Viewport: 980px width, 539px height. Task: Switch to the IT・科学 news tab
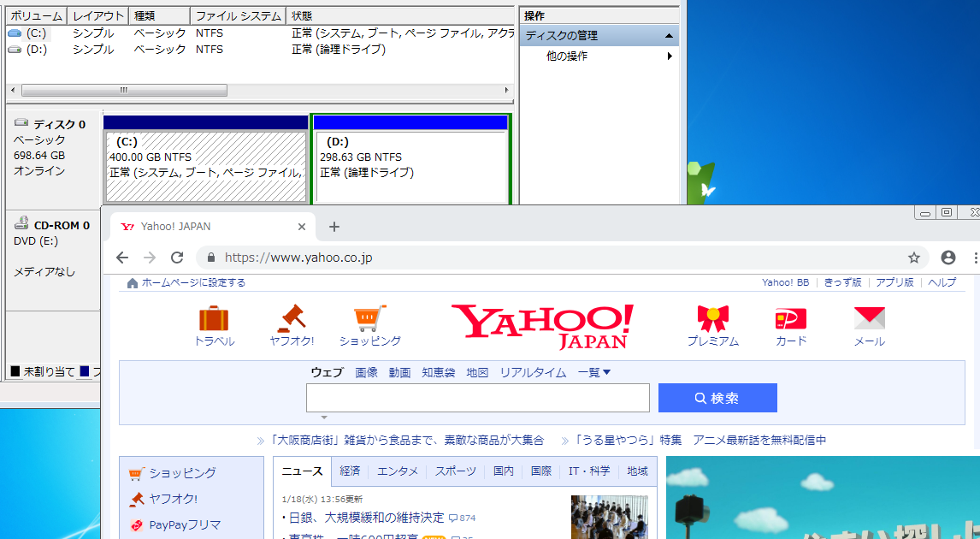589,471
